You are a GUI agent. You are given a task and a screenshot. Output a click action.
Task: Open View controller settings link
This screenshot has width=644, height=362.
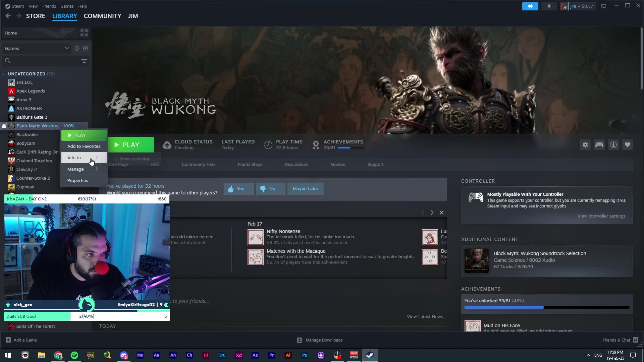pos(601,216)
